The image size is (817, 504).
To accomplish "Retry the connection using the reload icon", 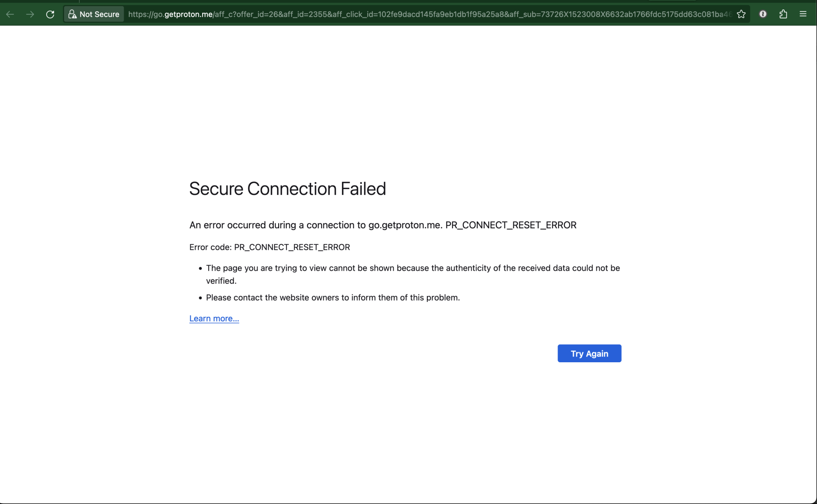I will pos(50,14).
